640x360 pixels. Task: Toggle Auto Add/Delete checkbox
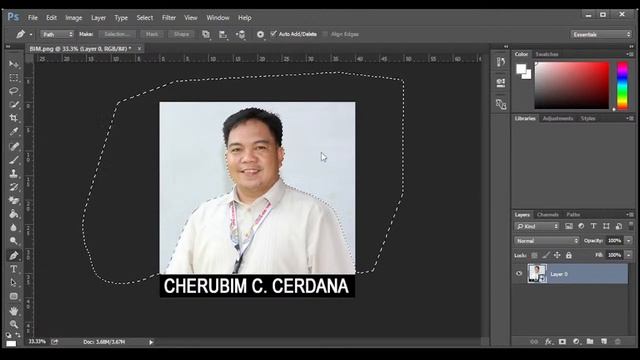273,34
